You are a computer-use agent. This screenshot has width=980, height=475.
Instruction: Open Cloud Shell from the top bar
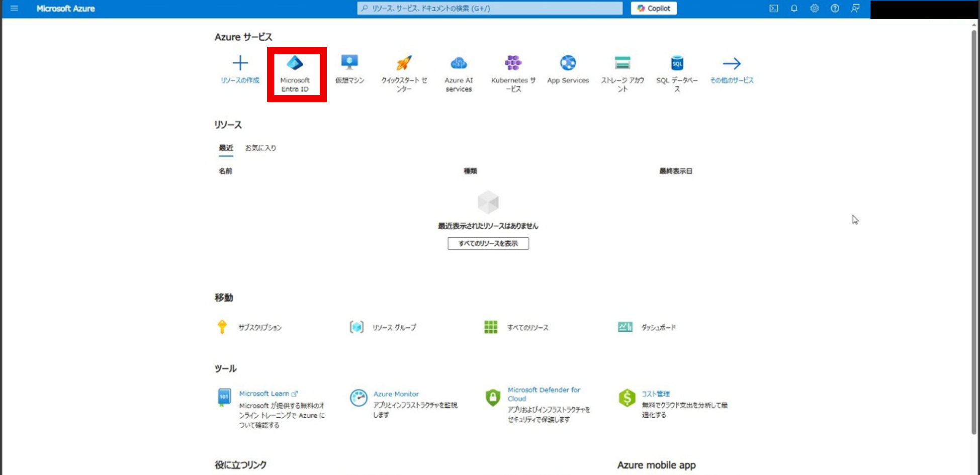click(x=774, y=9)
